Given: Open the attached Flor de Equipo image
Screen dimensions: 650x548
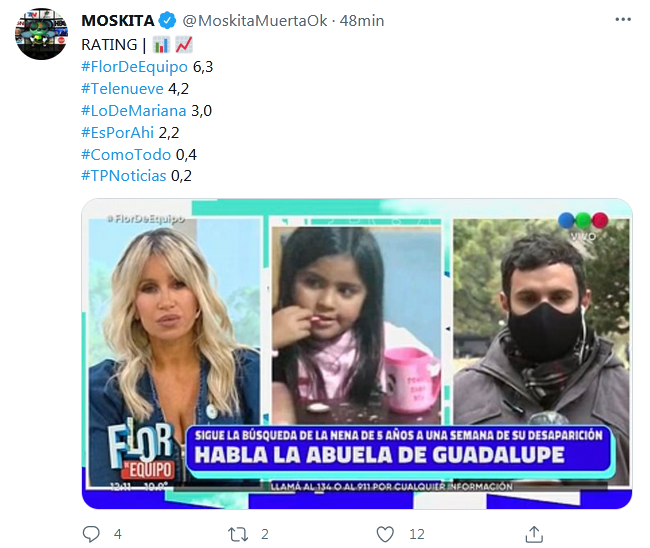Looking at the screenshot, I should (357, 354).
